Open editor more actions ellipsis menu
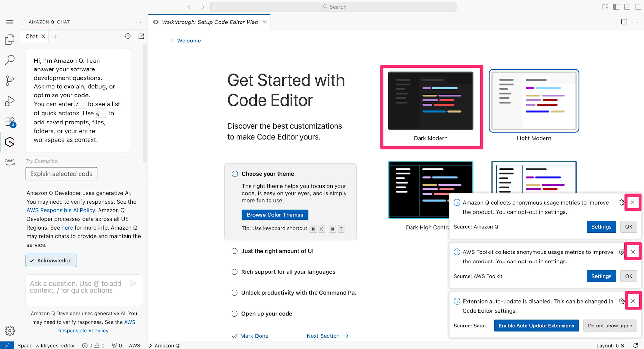 pos(635,22)
